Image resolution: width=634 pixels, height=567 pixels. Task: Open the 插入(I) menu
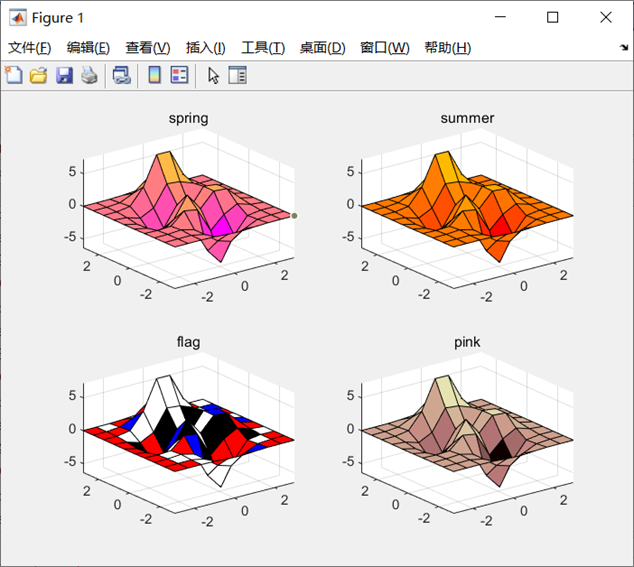click(205, 48)
